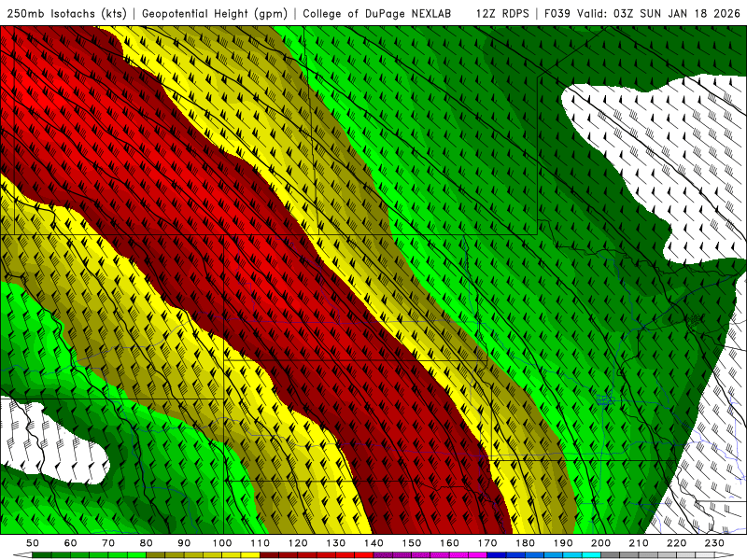Screen dimensions: 747x560
Task: Click the '150' legend value
Action: [x=412, y=543]
